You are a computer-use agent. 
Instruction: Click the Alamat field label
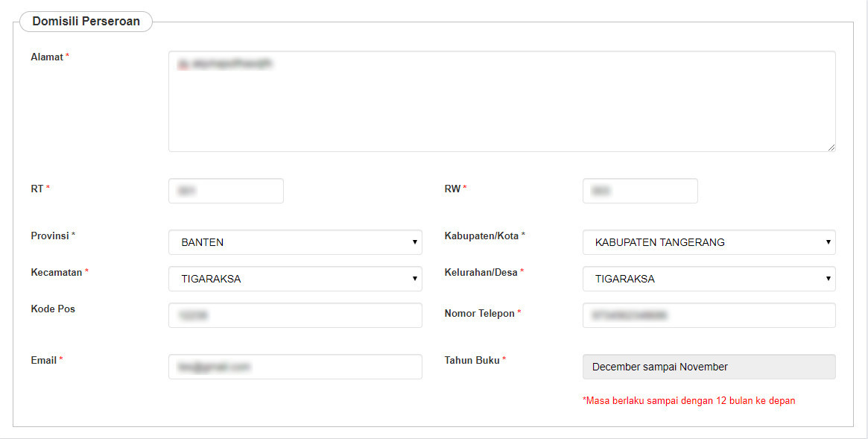(47, 57)
